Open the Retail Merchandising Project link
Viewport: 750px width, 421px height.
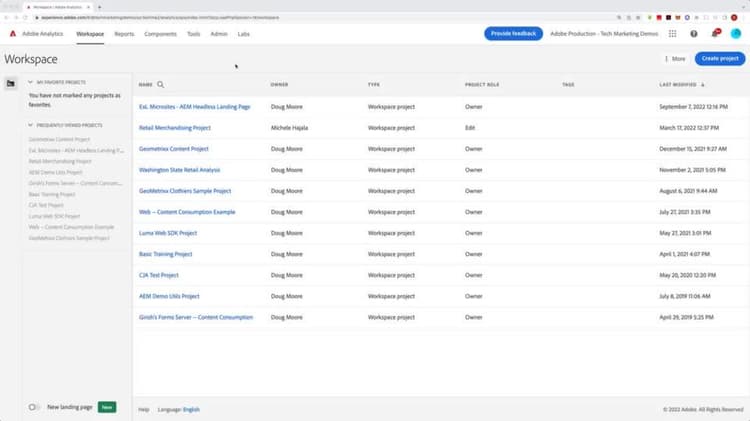coord(175,128)
